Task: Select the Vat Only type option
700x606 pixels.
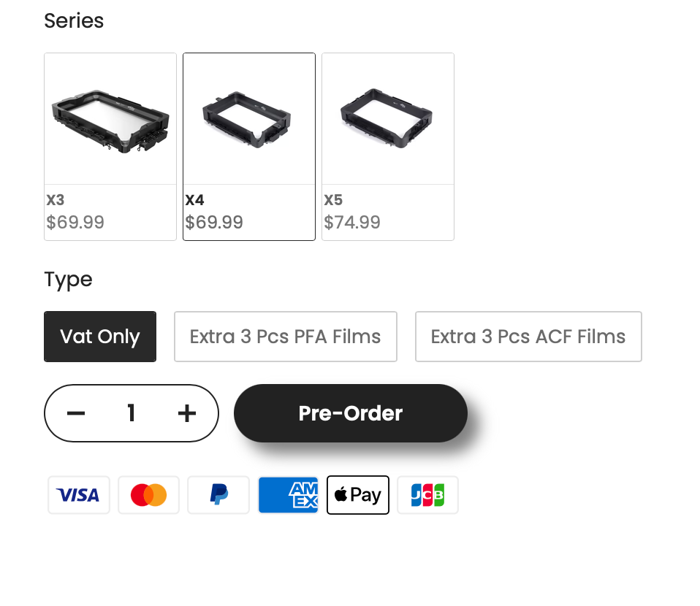Action: click(100, 337)
